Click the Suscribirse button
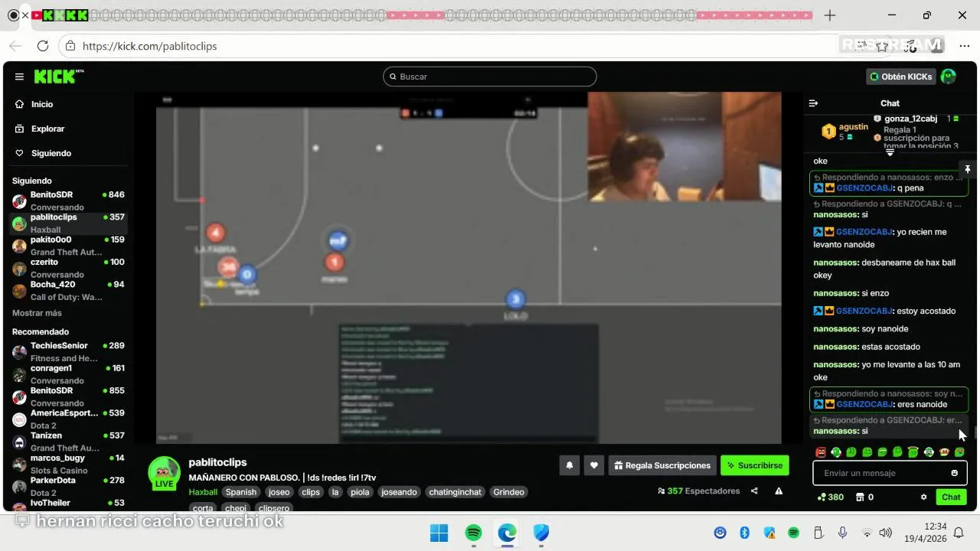980x551 pixels. (x=754, y=465)
